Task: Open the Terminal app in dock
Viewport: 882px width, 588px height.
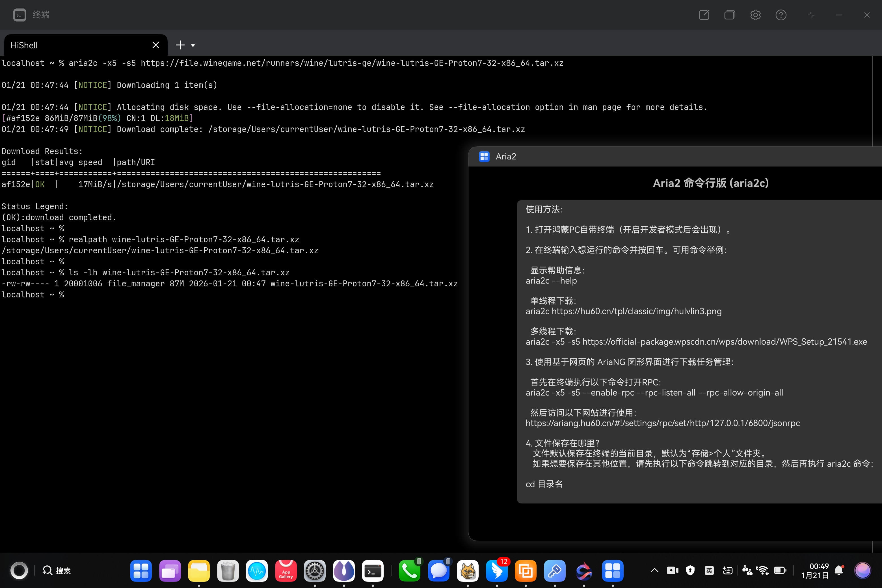Action: 373,571
